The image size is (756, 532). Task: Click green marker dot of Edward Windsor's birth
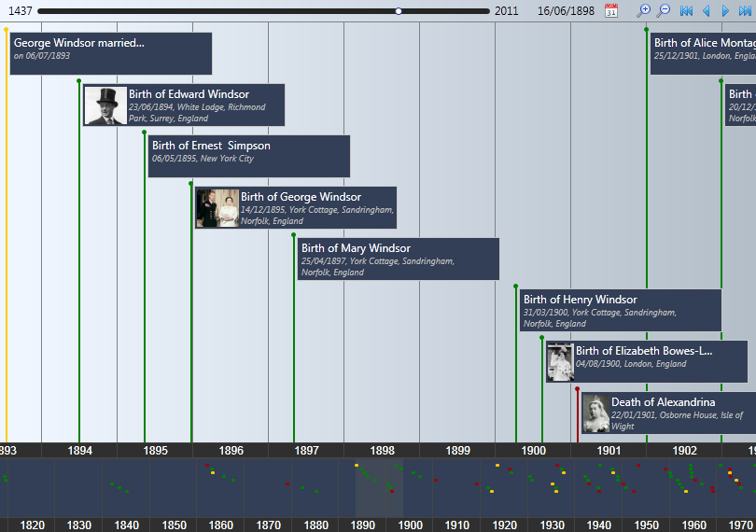pos(78,81)
